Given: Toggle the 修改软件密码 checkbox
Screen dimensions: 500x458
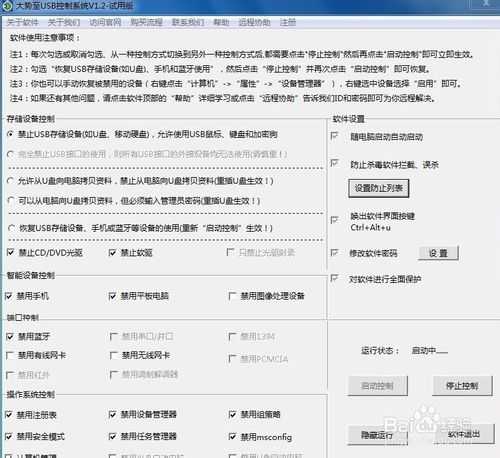Looking at the screenshot, I should (x=334, y=253).
